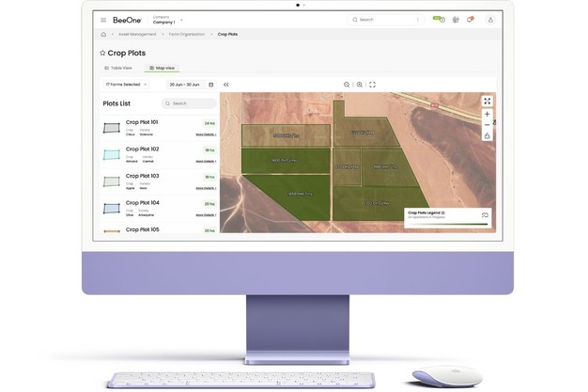Click the home icon in breadcrumb
588x392 pixels.
(x=103, y=34)
